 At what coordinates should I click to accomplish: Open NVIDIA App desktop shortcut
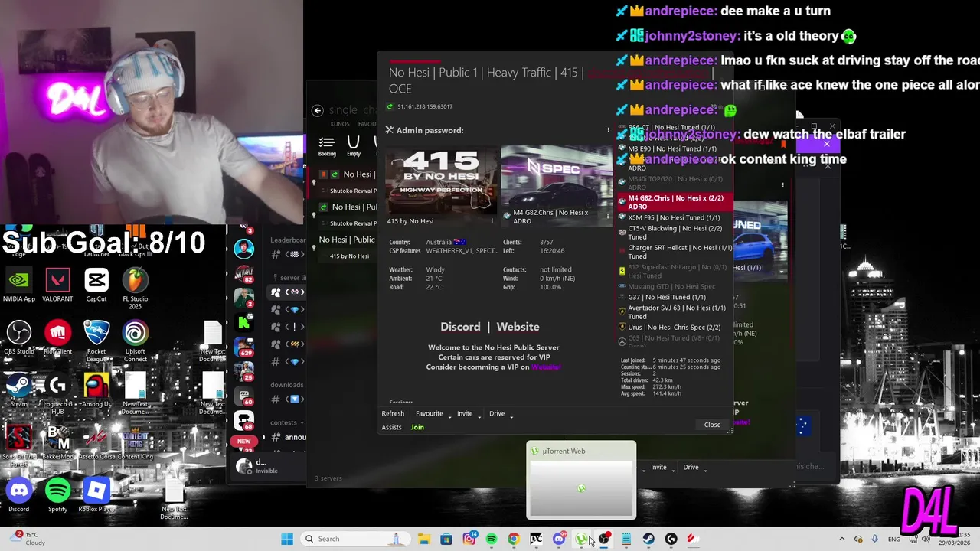19,285
